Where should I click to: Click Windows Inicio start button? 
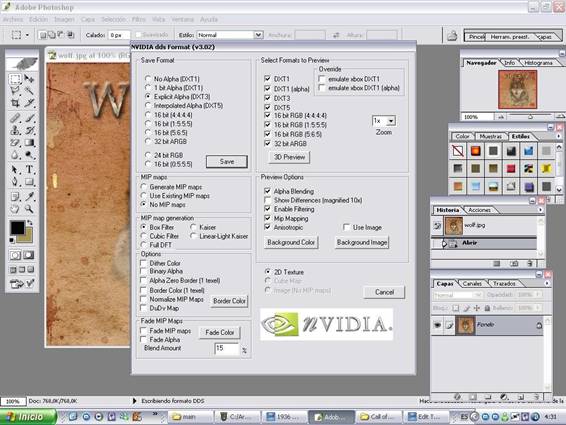[28, 417]
